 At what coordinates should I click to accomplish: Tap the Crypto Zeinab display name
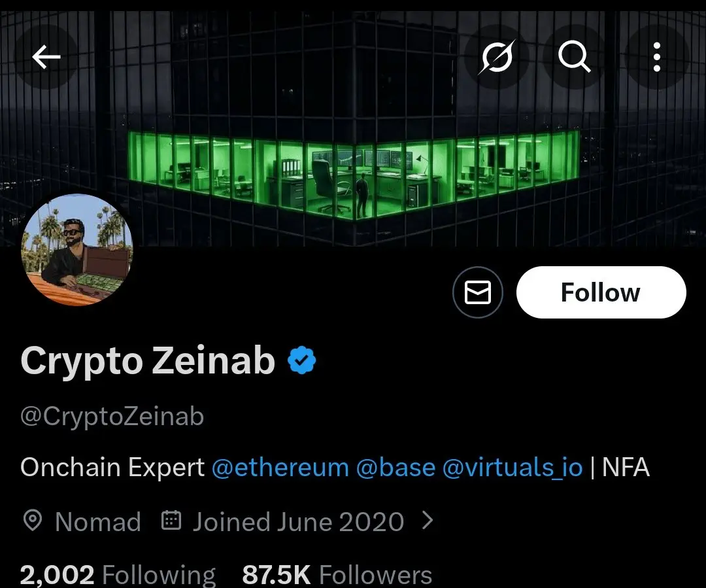(x=148, y=361)
